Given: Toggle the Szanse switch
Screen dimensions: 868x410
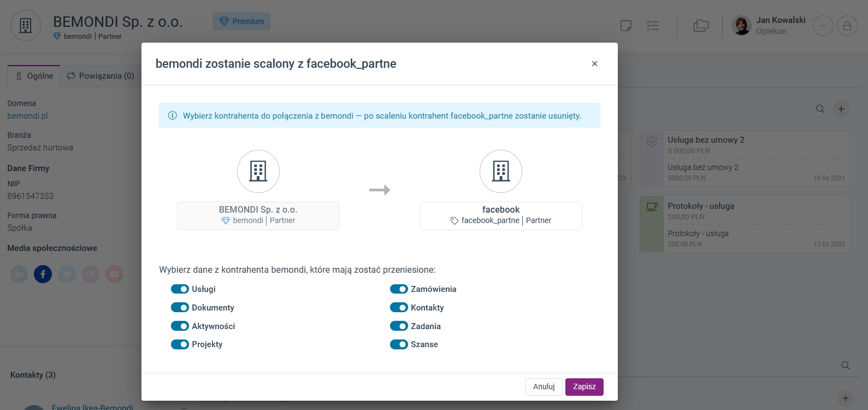Looking at the screenshot, I should tap(399, 344).
